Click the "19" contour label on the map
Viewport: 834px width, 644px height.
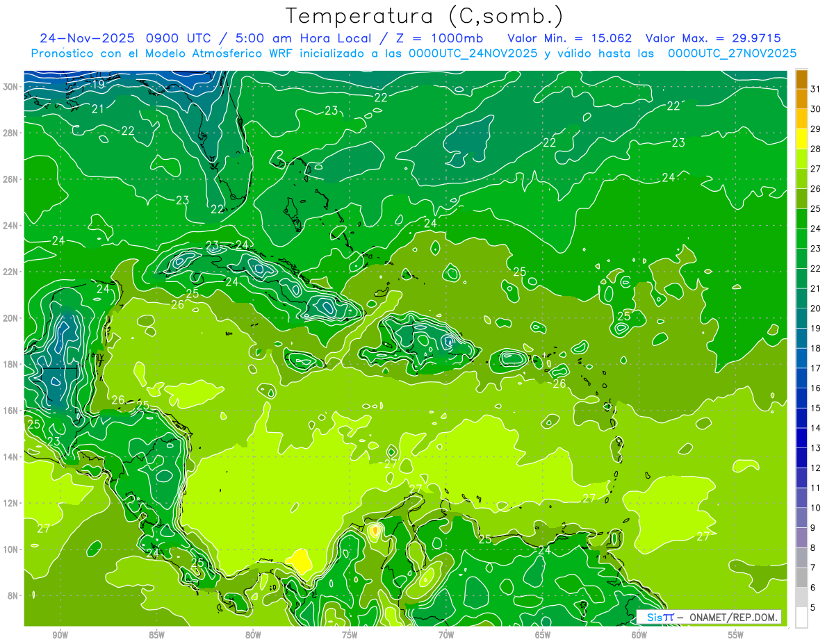pyautogui.click(x=98, y=85)
